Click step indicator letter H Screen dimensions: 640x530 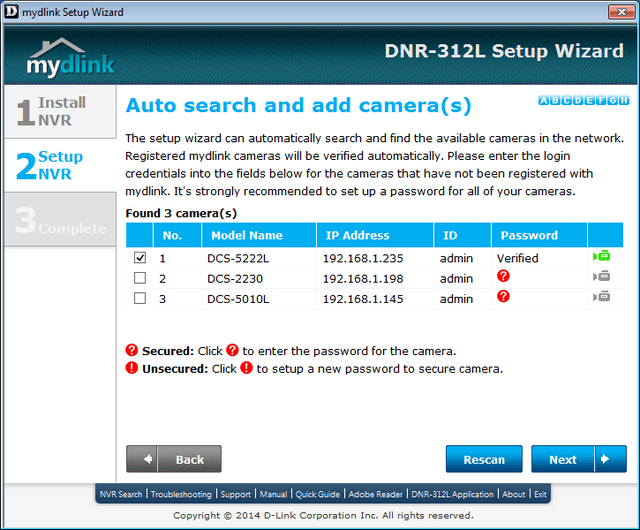[624, 100]
